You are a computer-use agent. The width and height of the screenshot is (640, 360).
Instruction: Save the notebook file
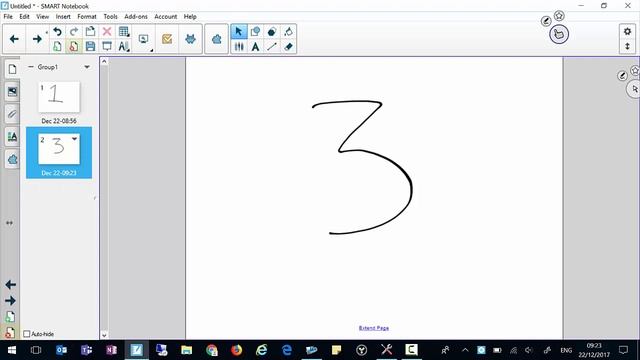pyautogui.click(x=90, y=46)
